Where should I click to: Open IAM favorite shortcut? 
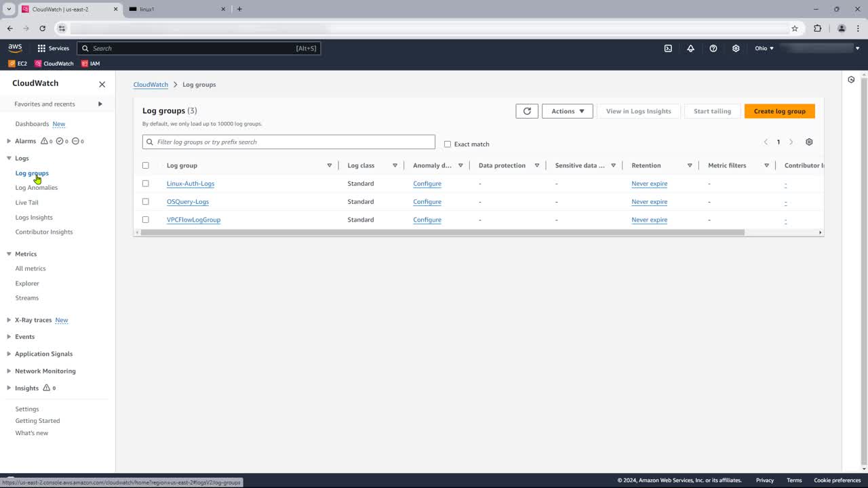pos(90,64)
